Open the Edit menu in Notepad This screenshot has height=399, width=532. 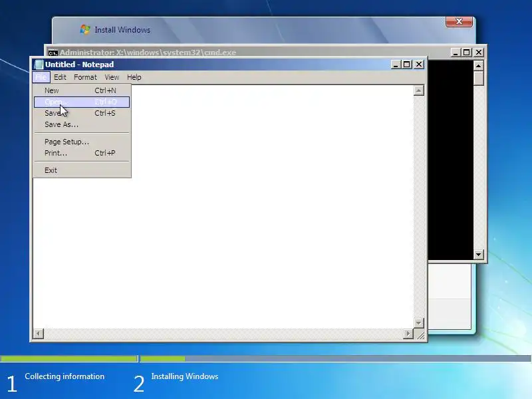point(60,77)
